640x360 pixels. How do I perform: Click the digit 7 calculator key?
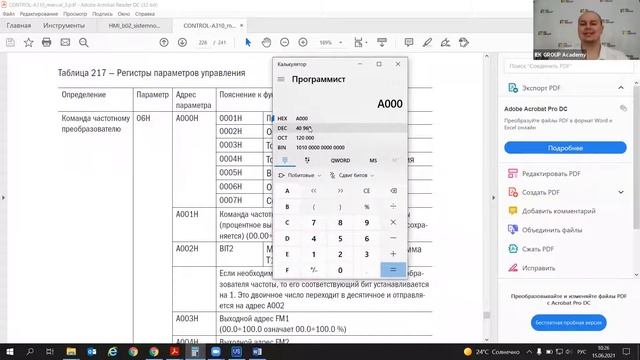click(x=313, y=223)
